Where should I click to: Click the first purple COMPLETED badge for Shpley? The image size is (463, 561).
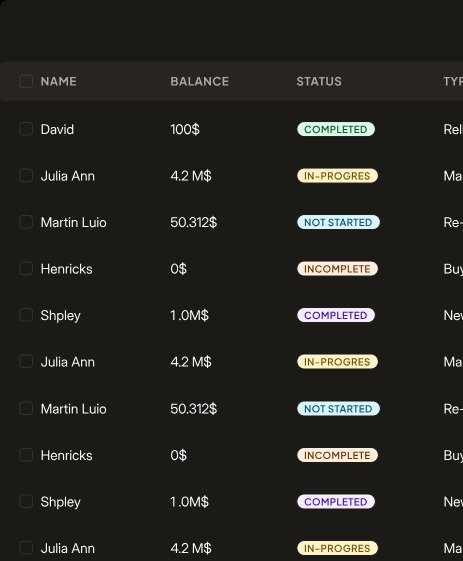336,315
